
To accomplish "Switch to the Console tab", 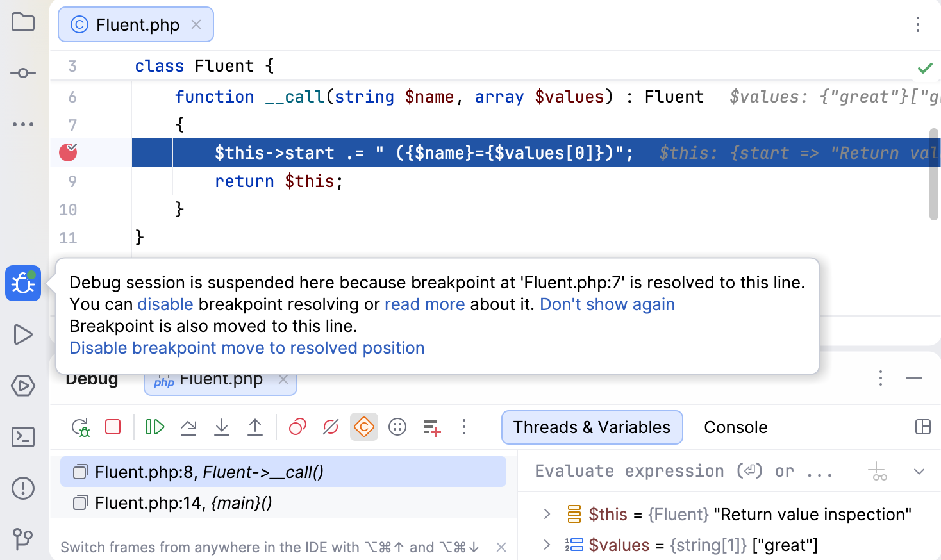I will click(x=735, y=427).
